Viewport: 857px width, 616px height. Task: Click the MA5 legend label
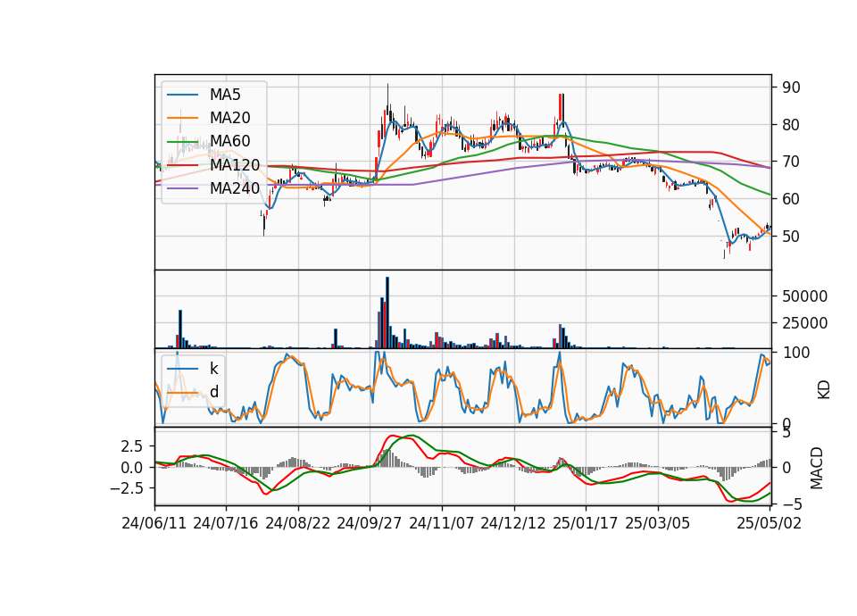tap(225, 95)
